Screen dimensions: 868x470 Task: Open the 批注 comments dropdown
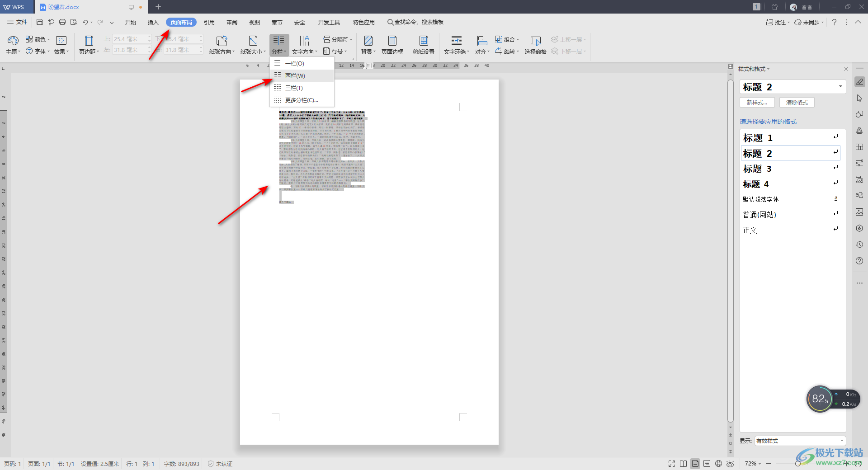[x=778, y=22]
